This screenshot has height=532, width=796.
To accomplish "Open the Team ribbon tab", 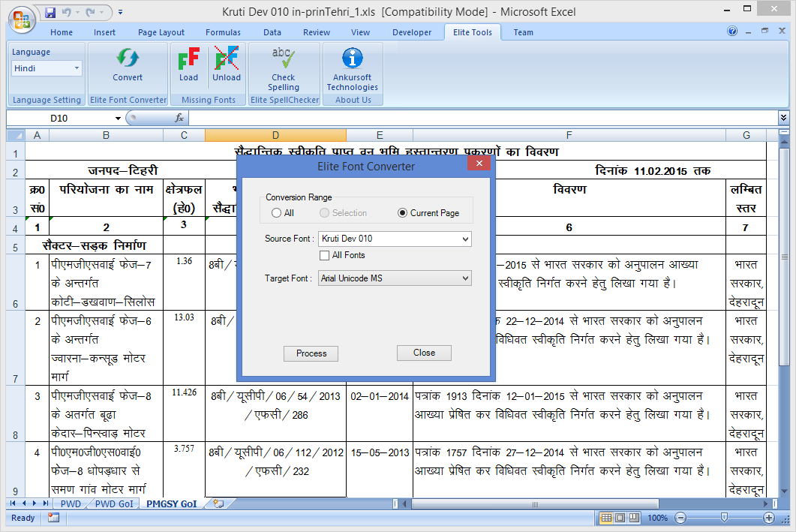I will tap(524, 32).
